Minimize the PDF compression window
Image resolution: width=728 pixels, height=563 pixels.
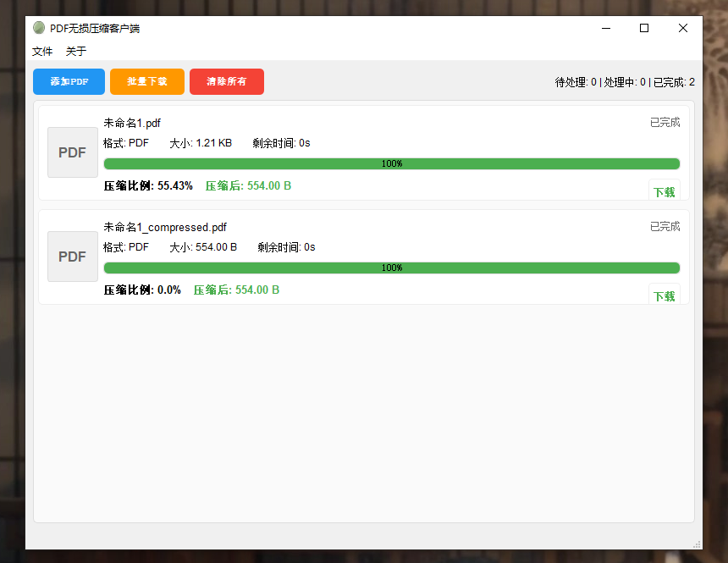tap(606, 28)
